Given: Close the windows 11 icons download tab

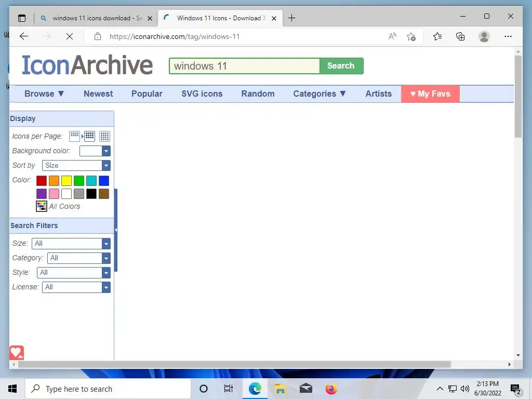Looking at the screenshot, I should tap(150, 18).
